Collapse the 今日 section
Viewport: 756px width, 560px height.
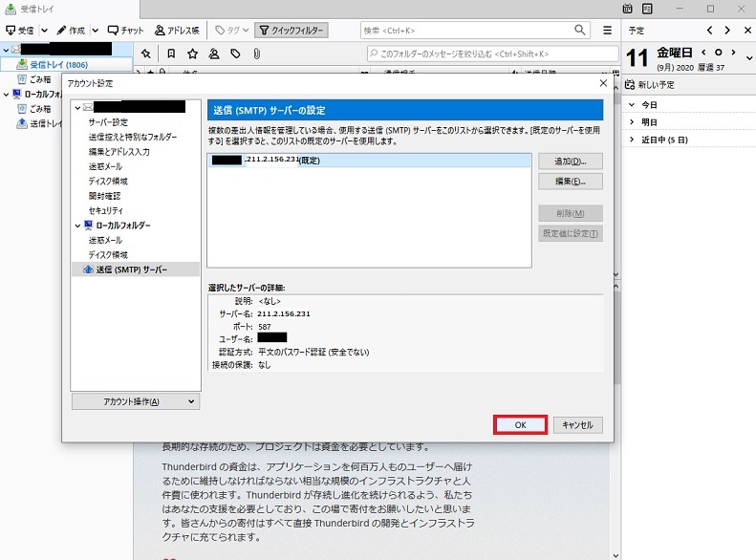click(632, 104)
